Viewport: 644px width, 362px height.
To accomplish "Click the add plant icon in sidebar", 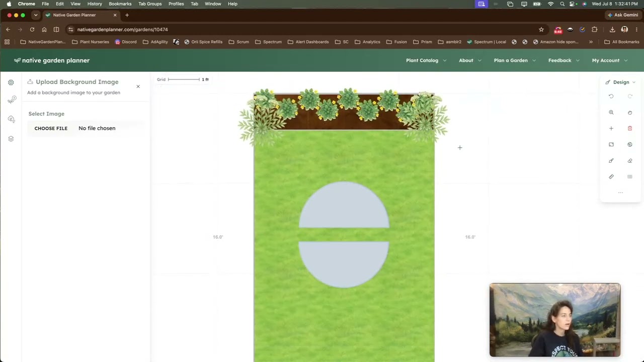I will (x=12, y=100).
